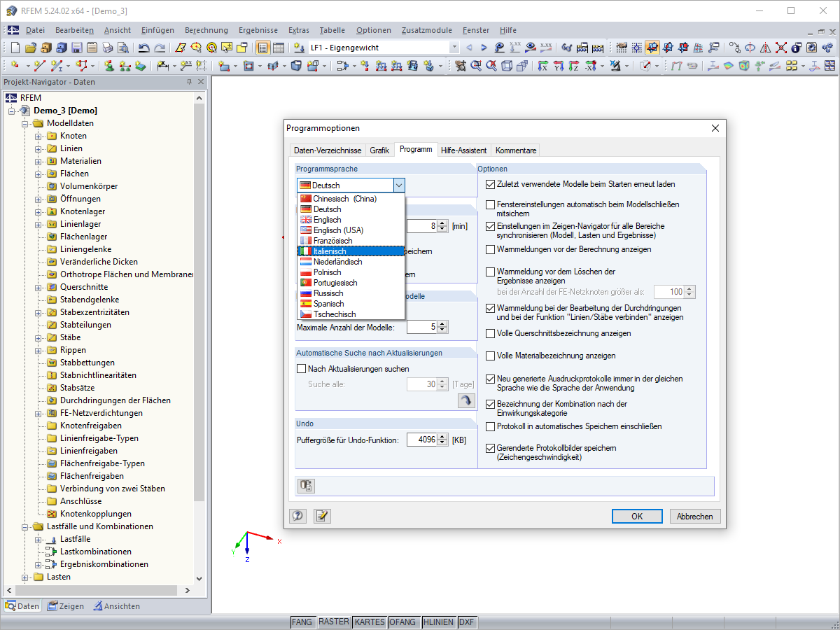Toggle the Navigator panel toolbar icon
The image size is (840, 630).
[x=262, y=48]
